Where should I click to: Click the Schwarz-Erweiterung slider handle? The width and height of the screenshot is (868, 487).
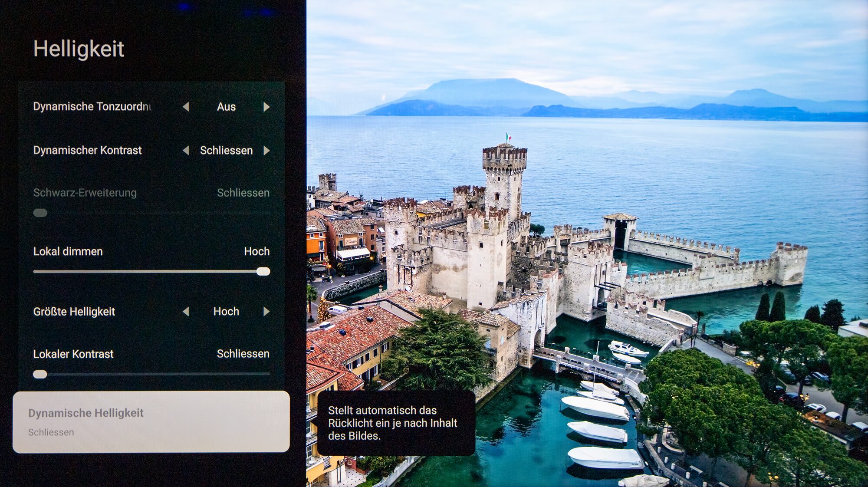[40, 213]
